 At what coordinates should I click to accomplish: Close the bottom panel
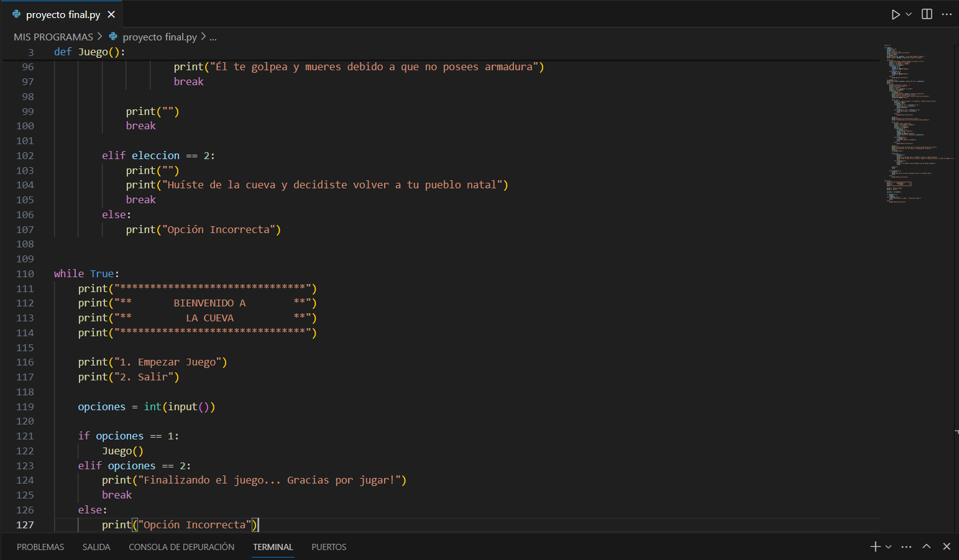[947, 546]
